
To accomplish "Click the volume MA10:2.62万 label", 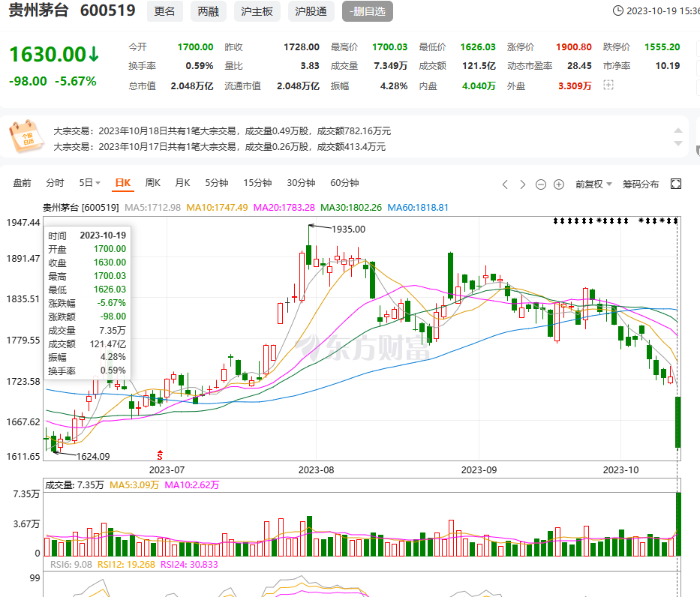I will coord(192,485).
